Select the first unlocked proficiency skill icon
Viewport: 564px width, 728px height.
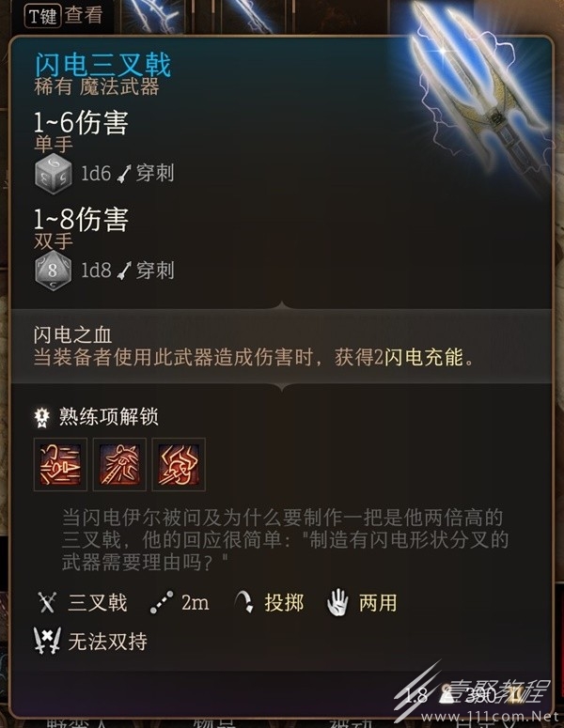tap(60, 464)
